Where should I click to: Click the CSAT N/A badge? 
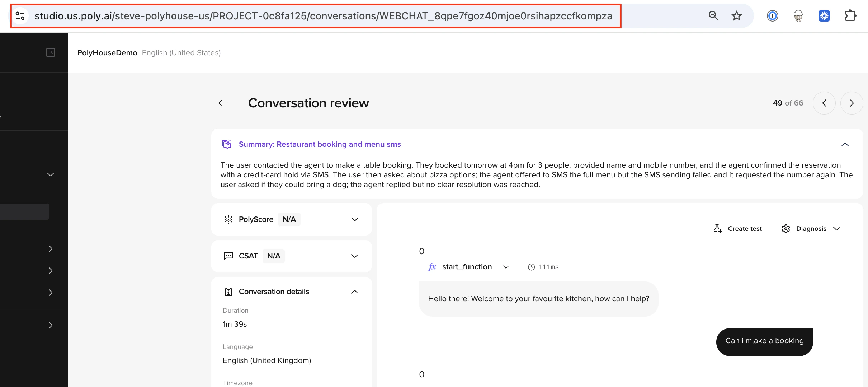tap(274, 256)
